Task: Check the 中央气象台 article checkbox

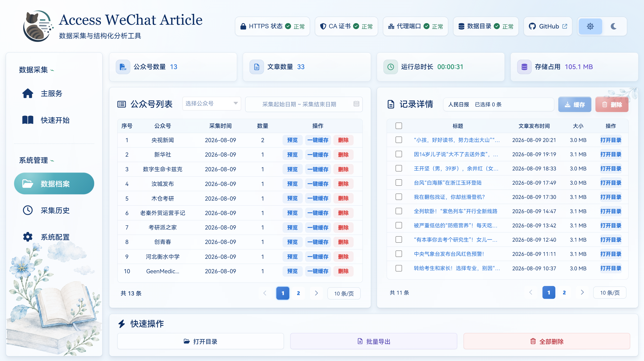Action: click(x=399, y=254)
